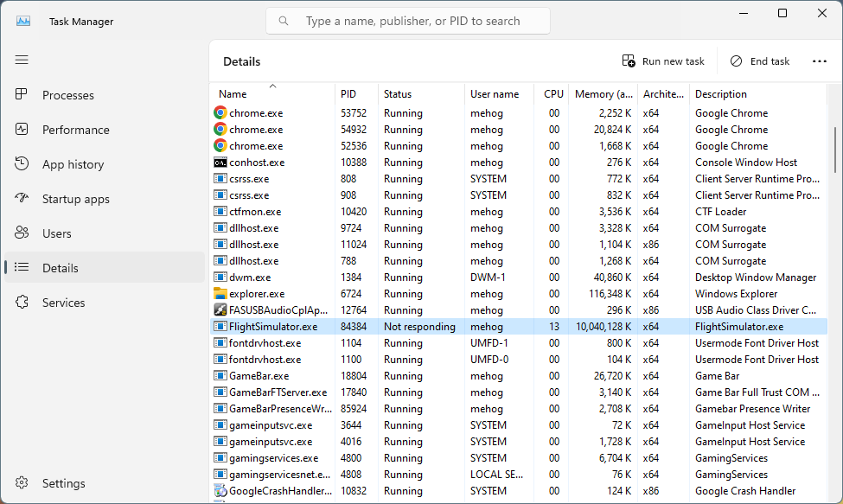The width and height of the screenshot is (843, 504).
Task: Open the Processes page
Action: pyautogui.click(x=105, y=95)
